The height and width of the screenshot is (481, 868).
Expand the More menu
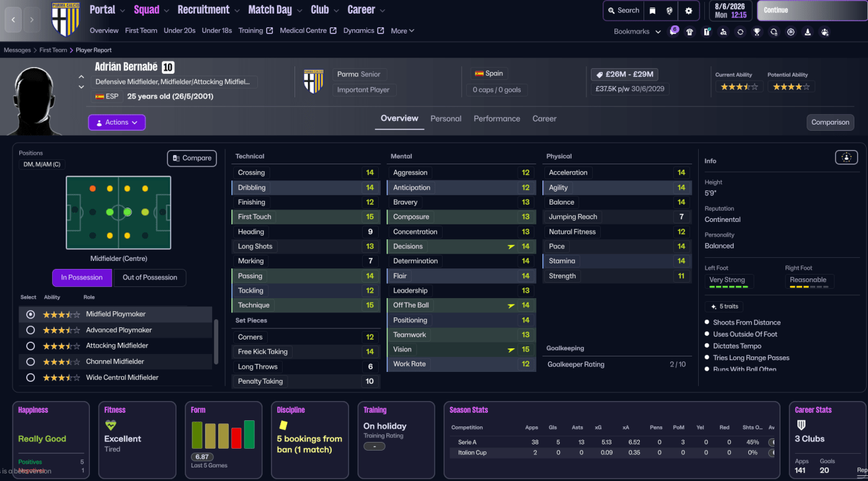pyautogui.click(x=402, y=31)
